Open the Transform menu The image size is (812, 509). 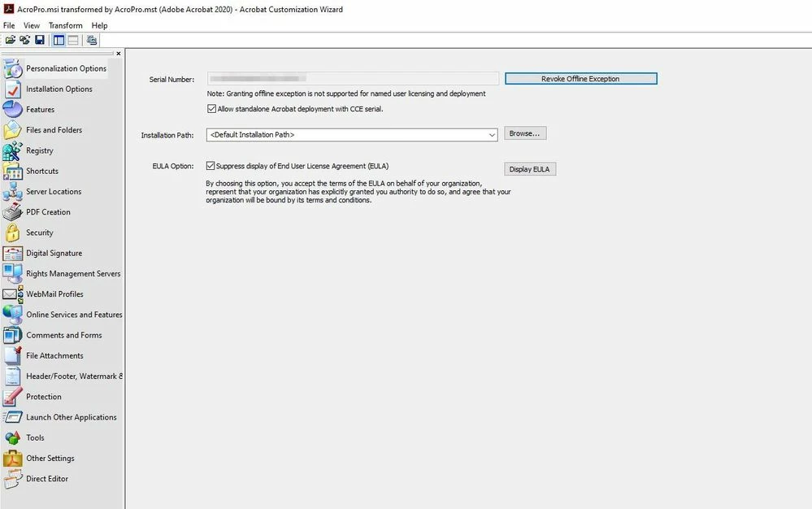tap(65, 25)
